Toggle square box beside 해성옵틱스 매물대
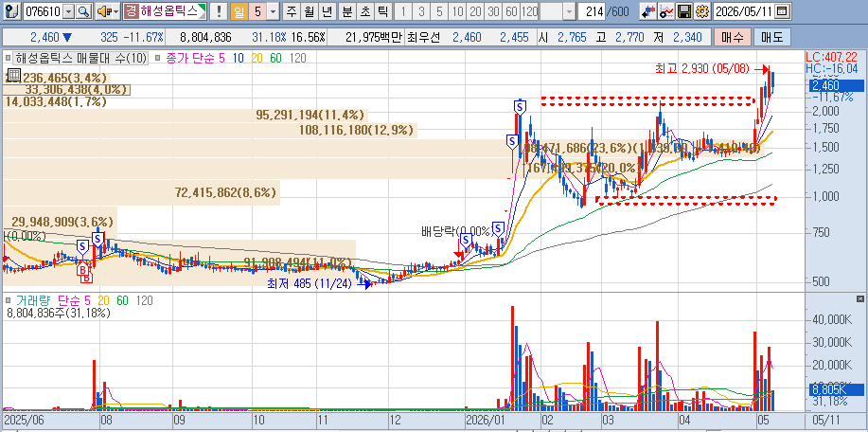 tap(9, 57)
